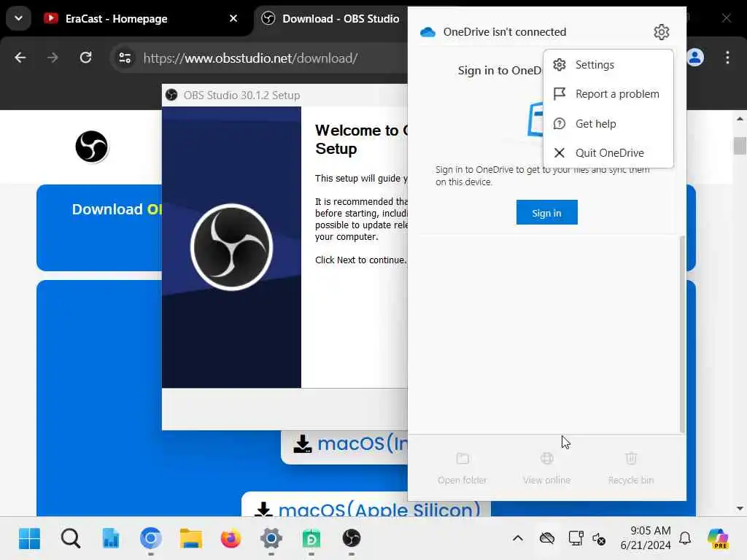
Task: Click the OneDrive panel vertical scrollbar
Action: point(682,334)
